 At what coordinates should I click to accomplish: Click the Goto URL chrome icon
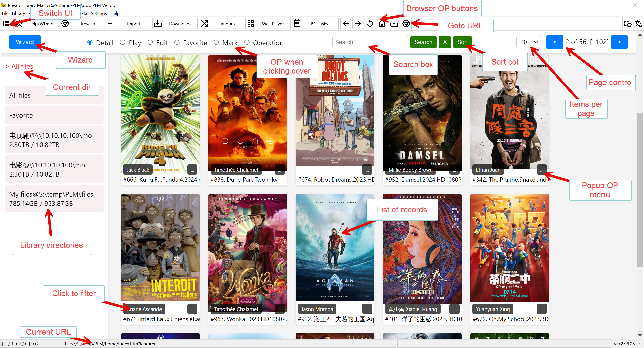[406, 24]
